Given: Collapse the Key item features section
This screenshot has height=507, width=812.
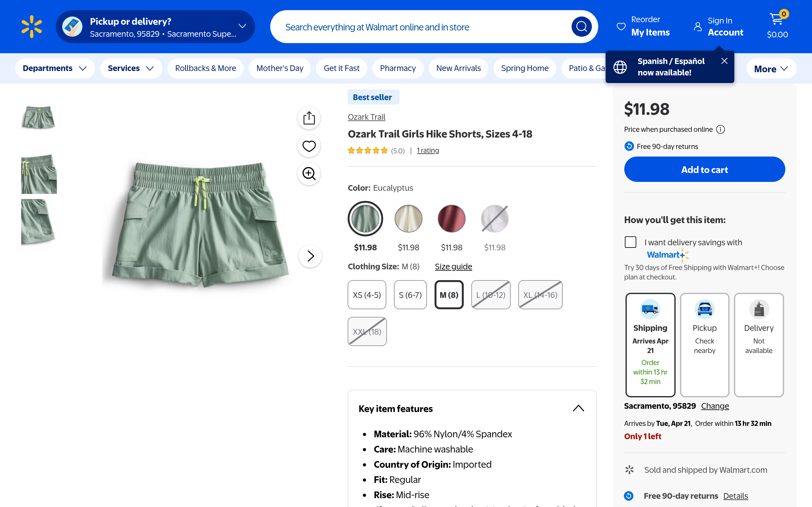Looking at the screenshot, I should tap(578, 408).
